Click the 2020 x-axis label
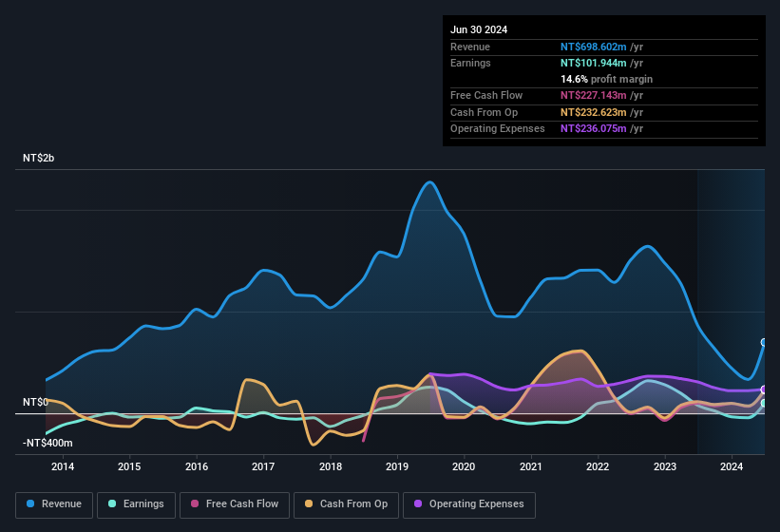This screenshot has height=532, width=780. coord(464,466)
